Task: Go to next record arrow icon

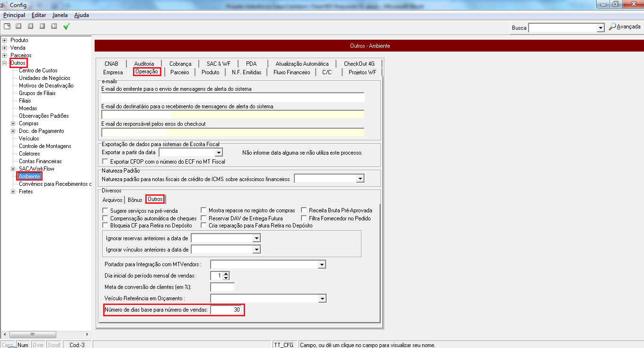Action: coord(42,26)
